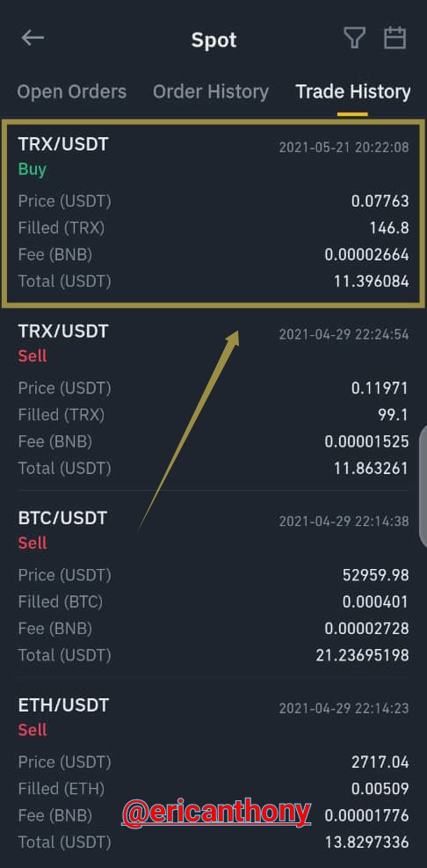Tap the BTC price value 52959.98

point(375,575)
